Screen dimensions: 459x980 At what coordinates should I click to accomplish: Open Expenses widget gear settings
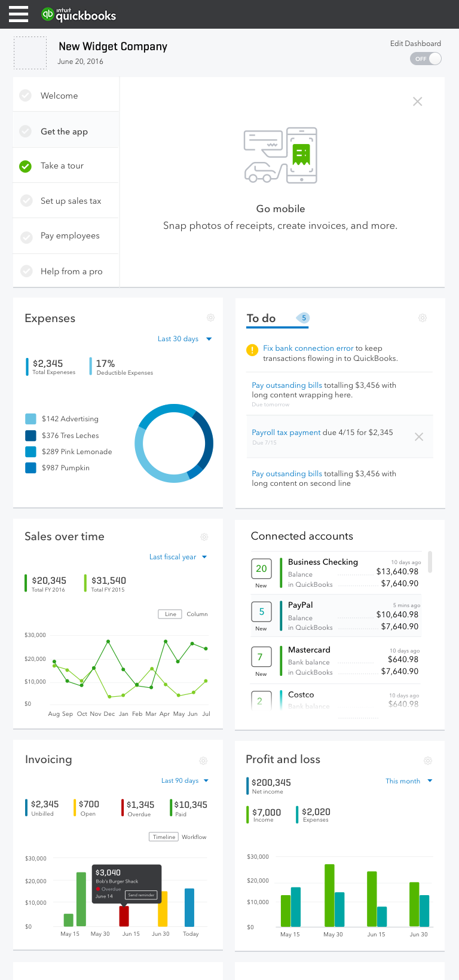(210, 318)
